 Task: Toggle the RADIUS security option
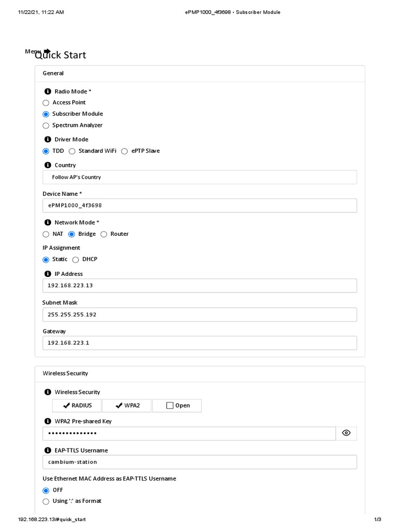pyautogui.click(x=77, y=406)
